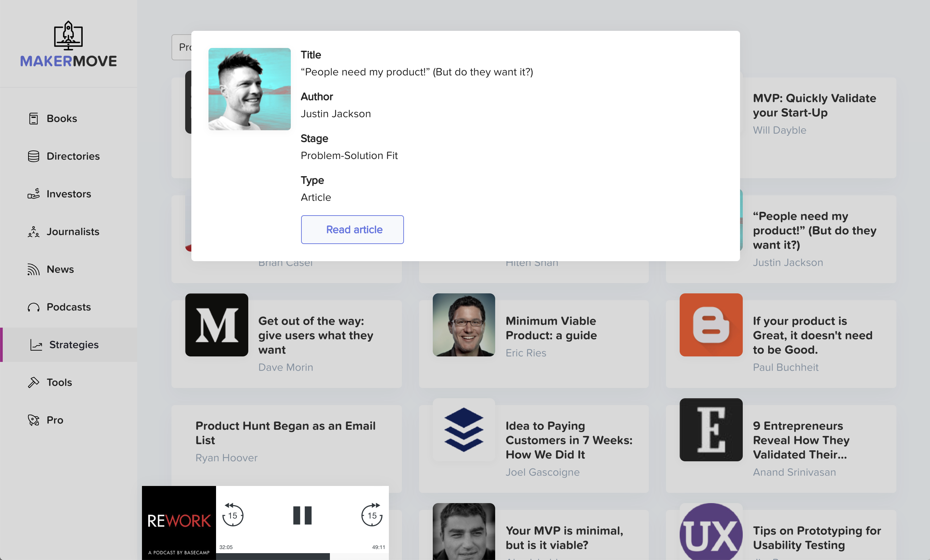Pause the Rework podcast playback
This screenshot has height=560, width=930.
click(302, 515)
